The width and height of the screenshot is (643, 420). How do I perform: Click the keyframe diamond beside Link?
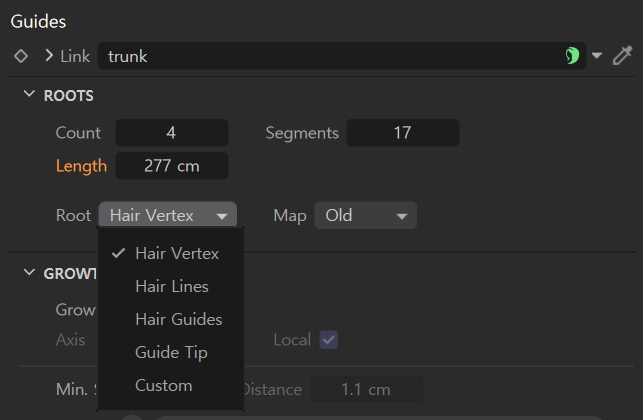click(x=21, y=56)
